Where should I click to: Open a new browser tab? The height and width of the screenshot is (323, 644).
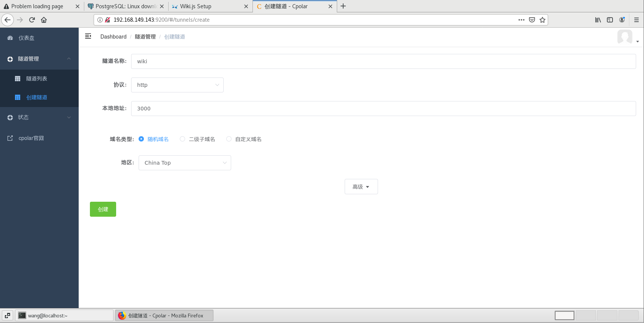[343, 6]
